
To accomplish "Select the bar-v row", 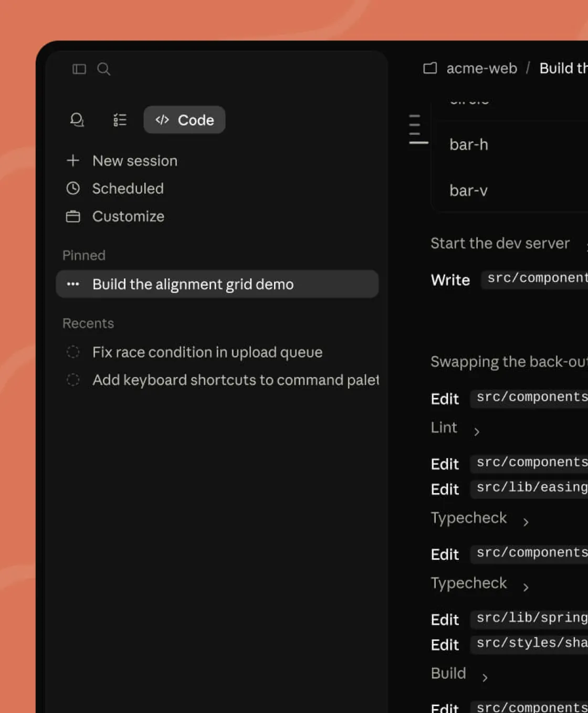I will 509,190.
